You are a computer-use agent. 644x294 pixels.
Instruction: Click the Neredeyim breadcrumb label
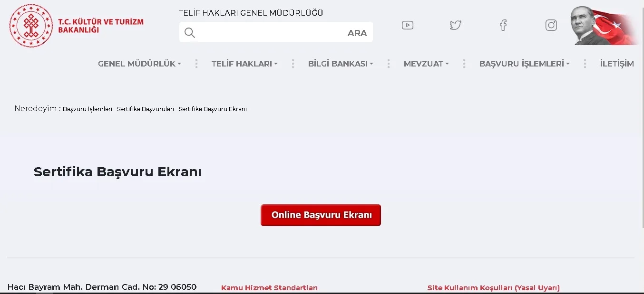(x=38, y=108)
